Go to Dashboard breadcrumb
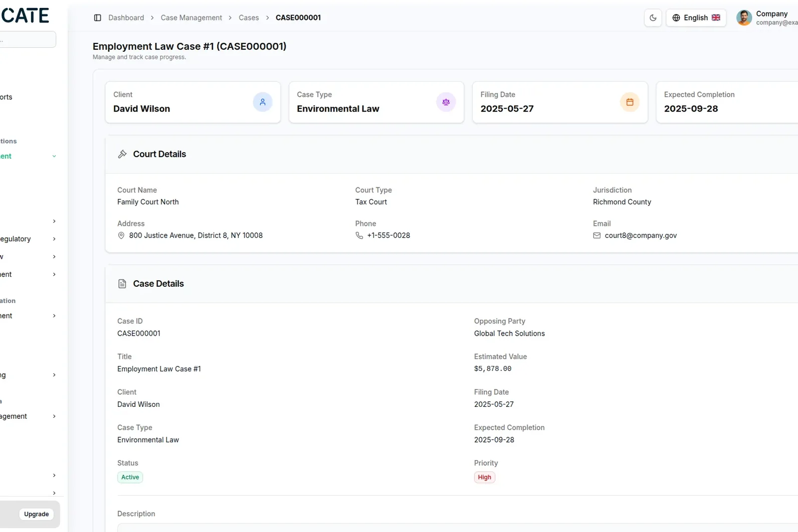This screenshot has height=532, width=798. [x=126, y=18]
